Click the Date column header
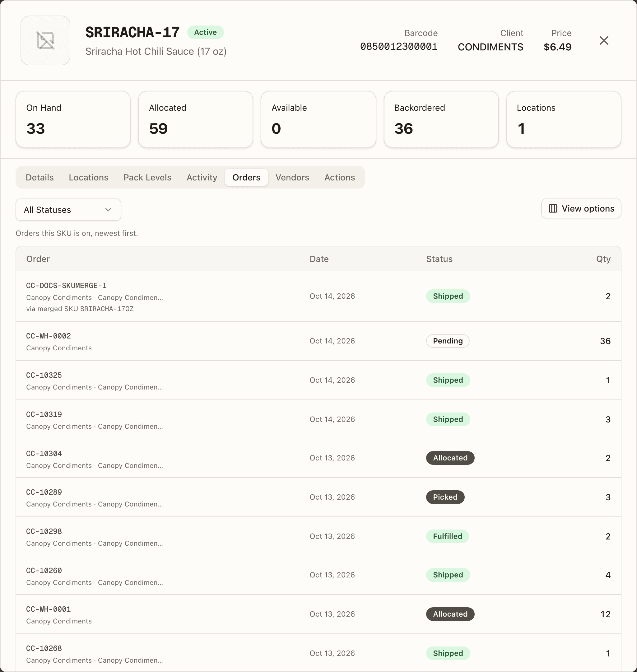Image resolution: width=637 pixels, height=672 pixels. pos(319,259)
